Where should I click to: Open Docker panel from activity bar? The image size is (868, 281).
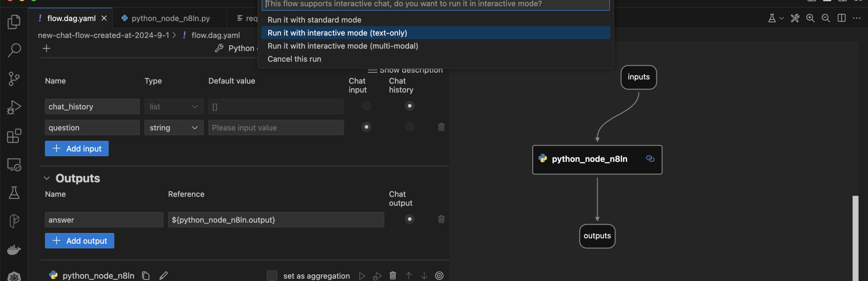click(14, 249)
